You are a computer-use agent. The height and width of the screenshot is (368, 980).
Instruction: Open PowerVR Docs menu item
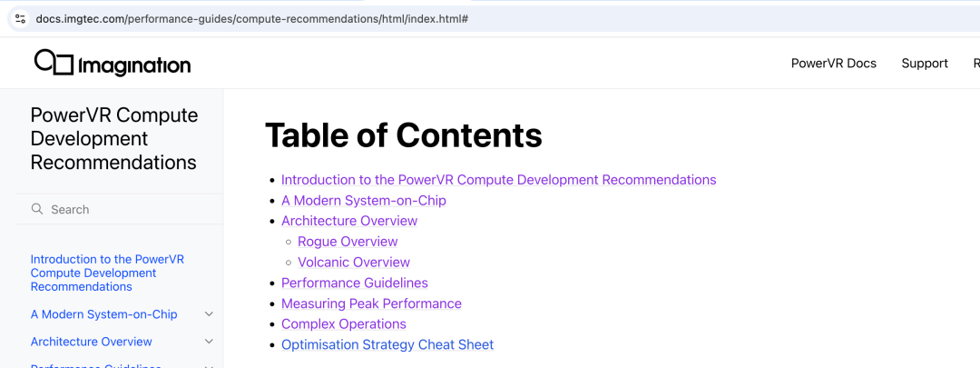(x=833, y=64)
